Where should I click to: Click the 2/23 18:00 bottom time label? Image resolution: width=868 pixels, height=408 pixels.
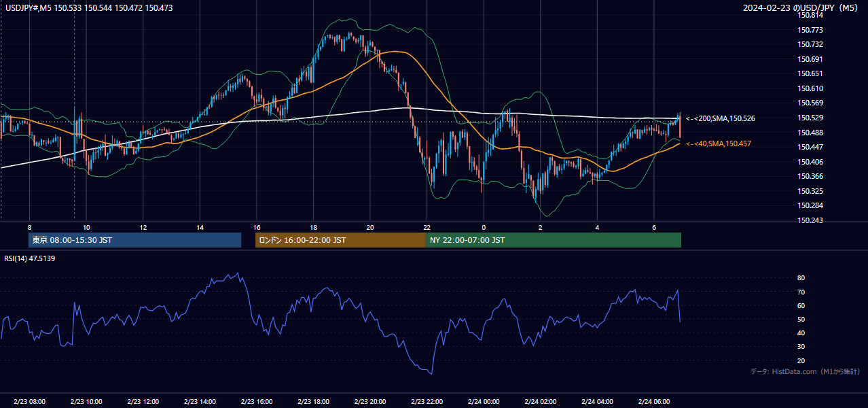pos(313,401)
